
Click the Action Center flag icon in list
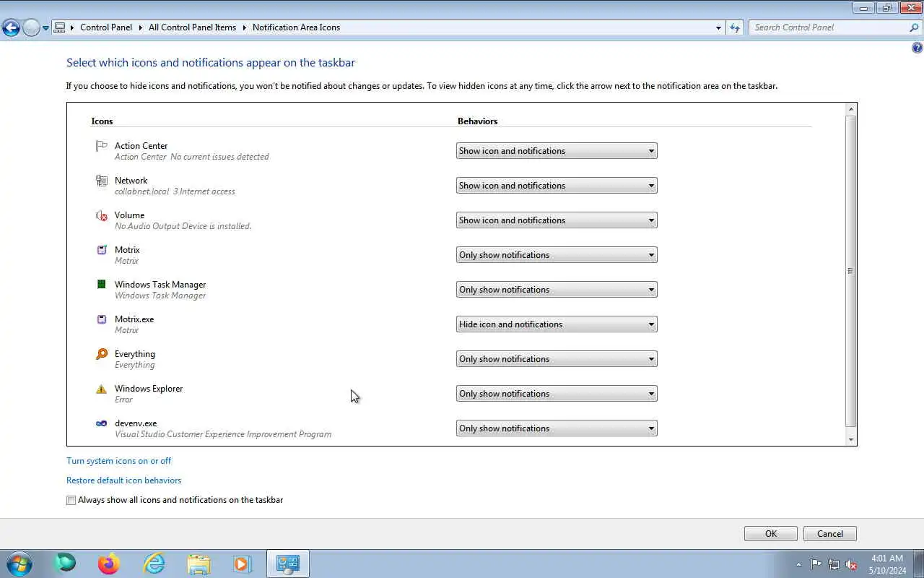click(x=102, y=146)
